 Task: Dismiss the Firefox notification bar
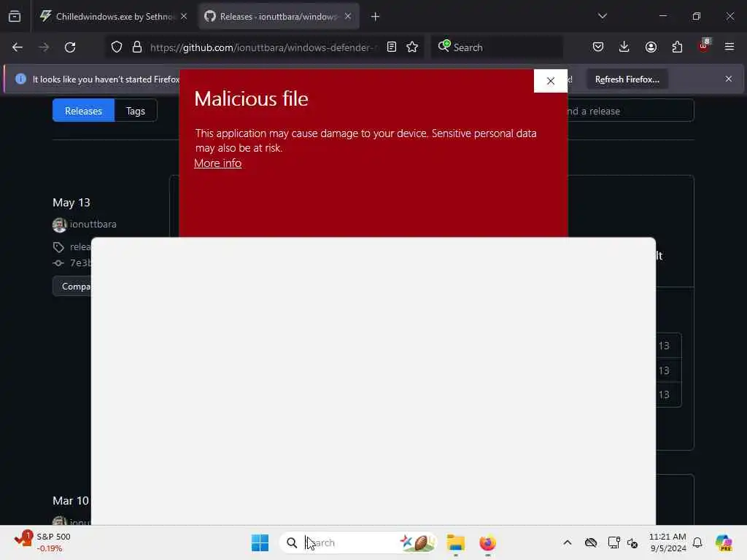tap(729, 79)
